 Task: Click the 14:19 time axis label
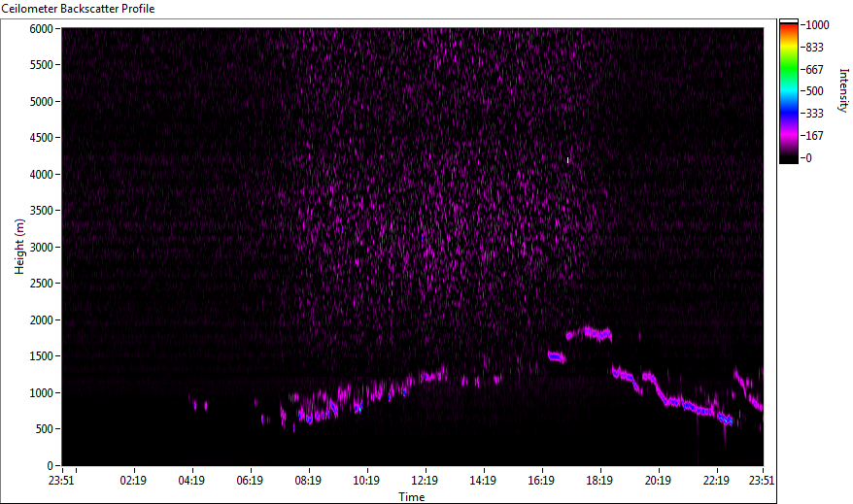(x=483, y=480)
